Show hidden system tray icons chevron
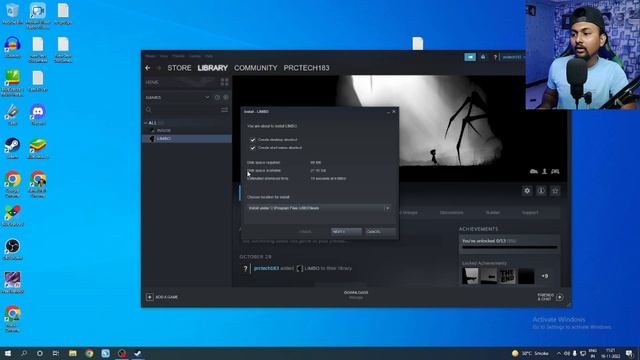Image resolution: width=640 pixels, height=360 pixels. click(558, 353)
